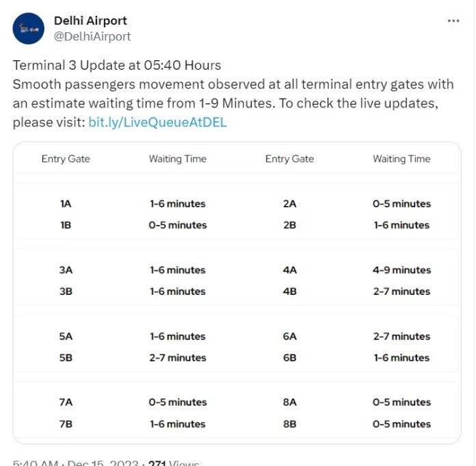
Task: Click gate 1A in the table
Action: coord(66,203)
